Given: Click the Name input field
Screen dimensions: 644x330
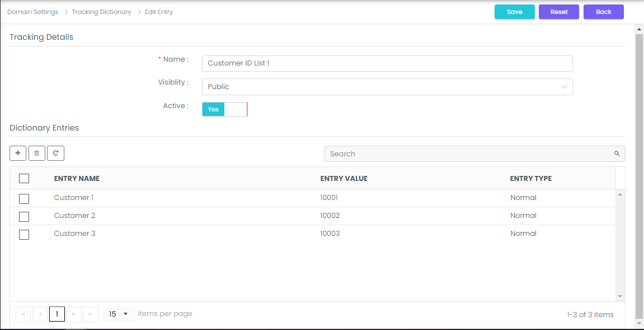Looking at the screenshot, I should 387,63.
